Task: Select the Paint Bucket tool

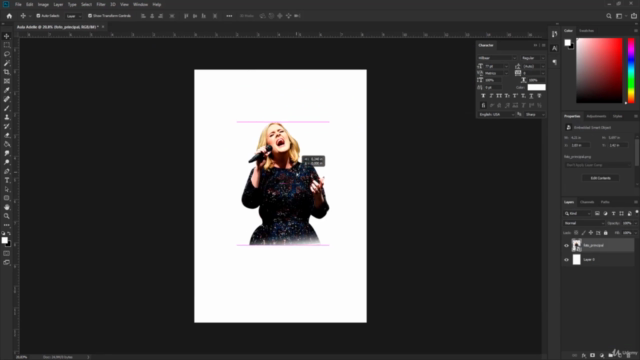Action: (7, 144)
